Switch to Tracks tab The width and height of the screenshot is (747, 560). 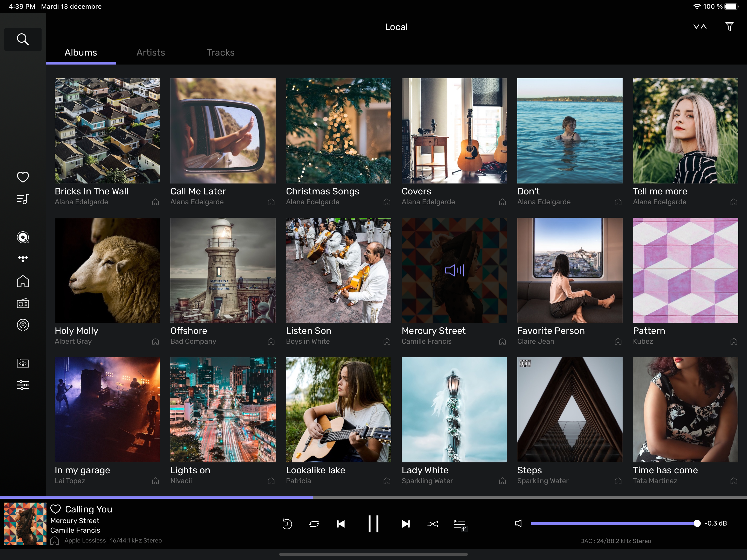(221, 53)
